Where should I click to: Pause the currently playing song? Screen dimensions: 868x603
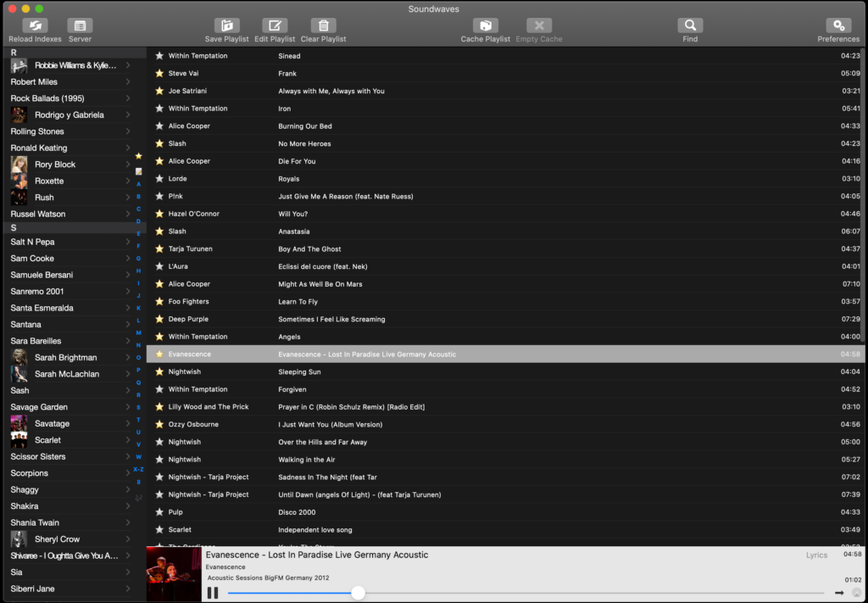(213, 593)
